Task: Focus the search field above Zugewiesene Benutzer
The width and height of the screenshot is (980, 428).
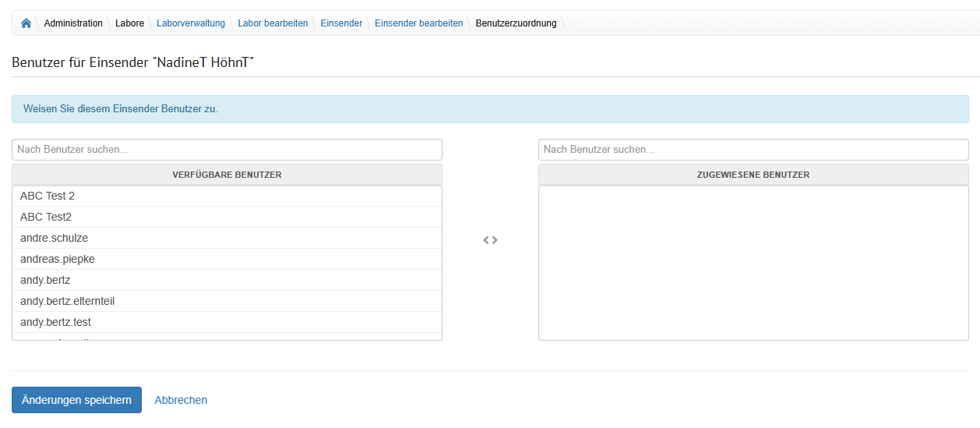Action: click(753, 150)
